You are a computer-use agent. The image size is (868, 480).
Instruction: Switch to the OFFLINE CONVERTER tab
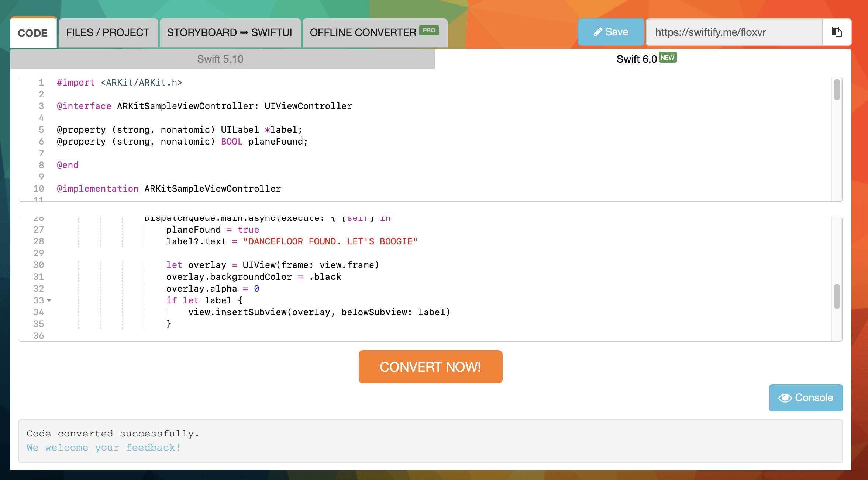pyautogui.click(x=363, y=32)
